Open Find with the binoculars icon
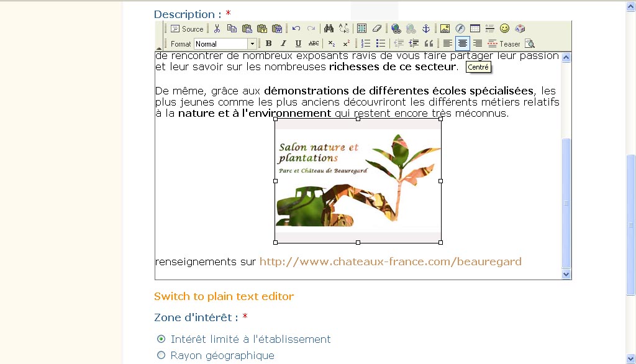Screen dimensions: 636x364 [x=329, y=29]
